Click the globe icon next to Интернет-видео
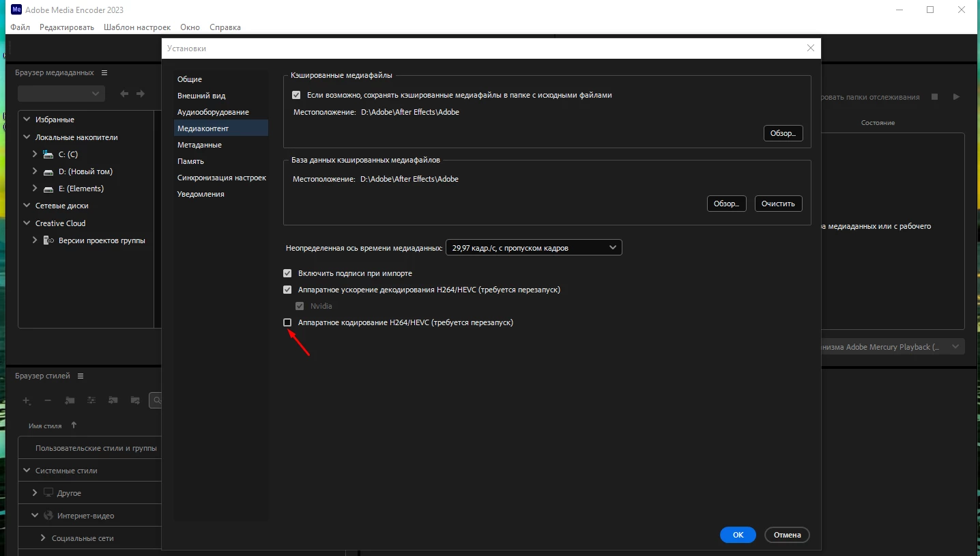 point(48,516)
